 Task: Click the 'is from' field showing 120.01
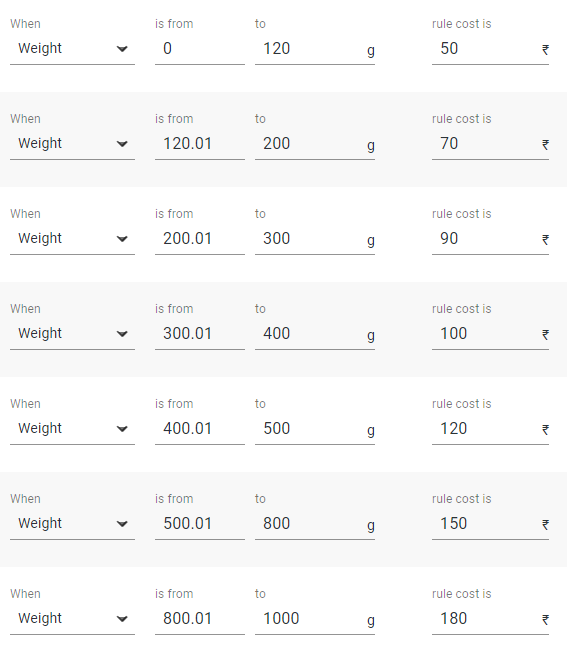tap(200, 144)
